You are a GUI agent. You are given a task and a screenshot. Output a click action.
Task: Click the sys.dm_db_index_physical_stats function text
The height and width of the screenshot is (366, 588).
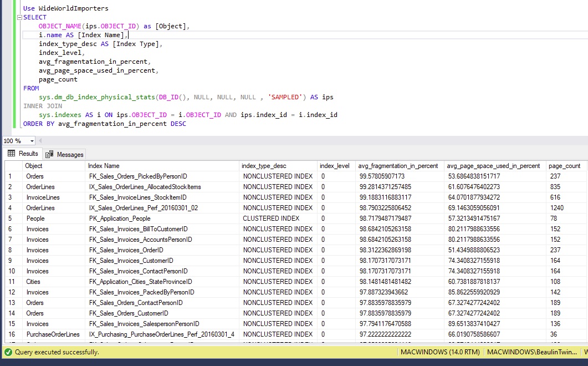[x=97, y=97]
